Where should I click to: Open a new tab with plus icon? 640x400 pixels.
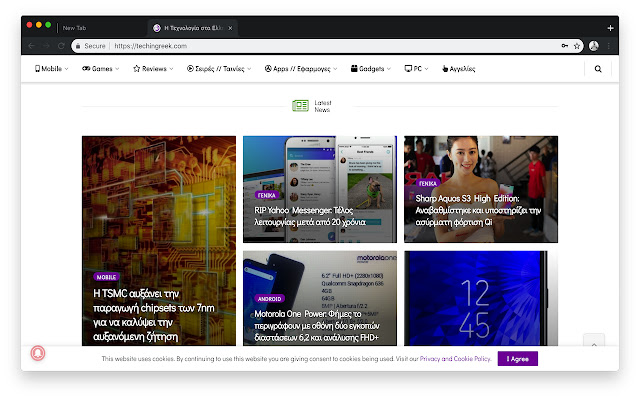(x=610, y=28)
